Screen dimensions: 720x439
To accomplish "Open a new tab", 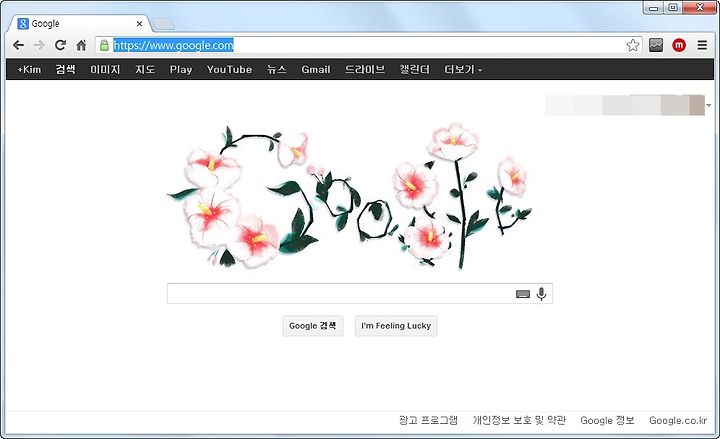I will [163, 24].
